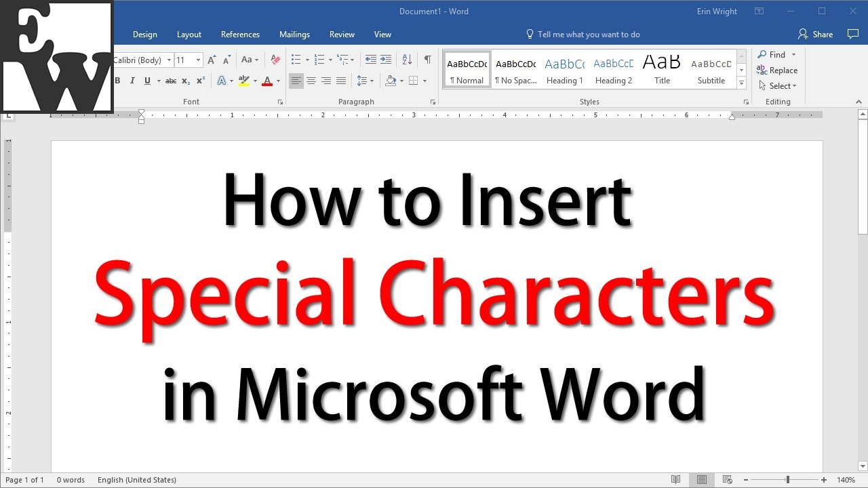The height and width of the screenshot is (488, 868).
Task: Align text to the right
Action: 326,81
